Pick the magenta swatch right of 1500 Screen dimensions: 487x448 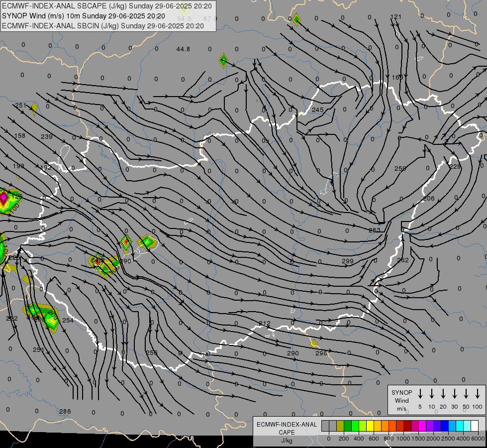click(x=422, y=426)
